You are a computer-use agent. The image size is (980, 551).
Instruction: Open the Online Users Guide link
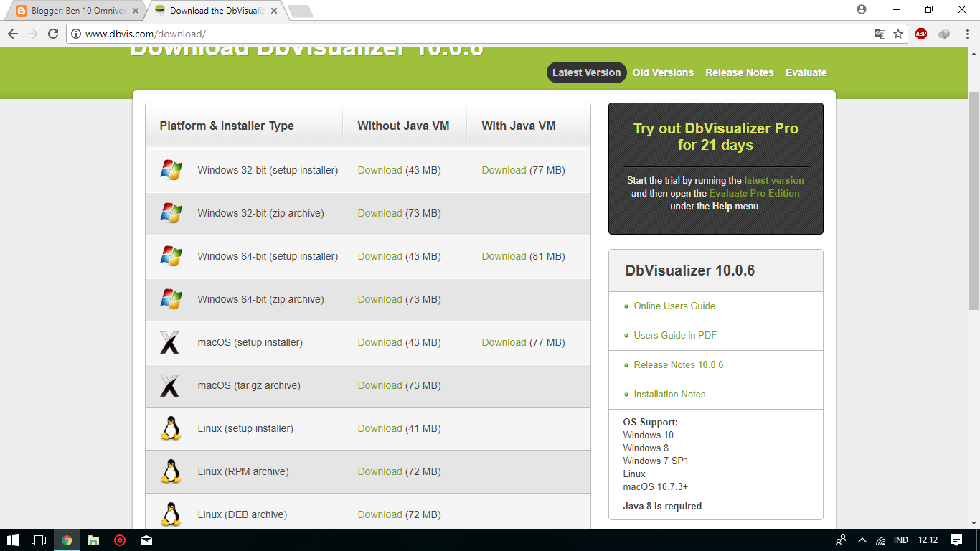(x=674, y=306)
